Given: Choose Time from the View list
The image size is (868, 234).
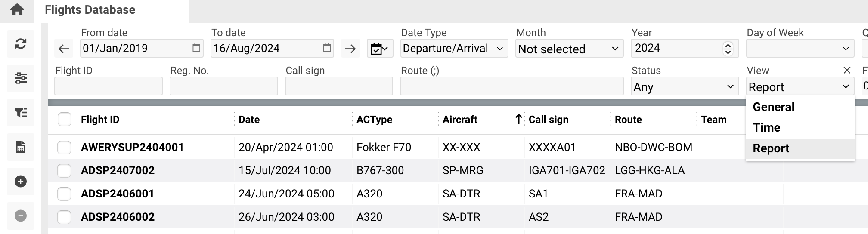Looking at the screenshot, I should click(766, 127).
